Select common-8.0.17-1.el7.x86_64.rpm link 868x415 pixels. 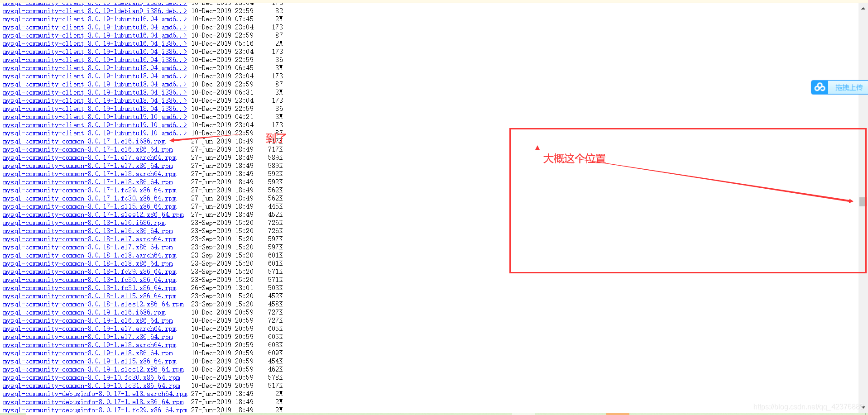(88, 166)
